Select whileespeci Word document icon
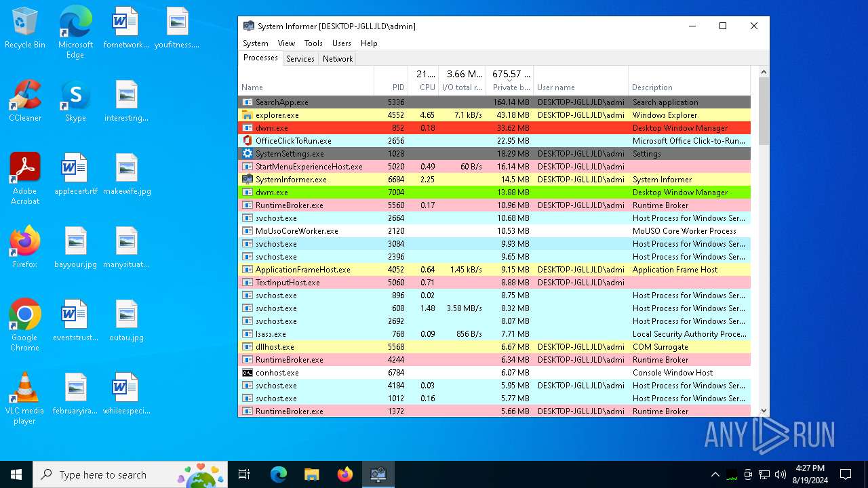The height and width of the screenshot is (488, 868). (126, 394)
